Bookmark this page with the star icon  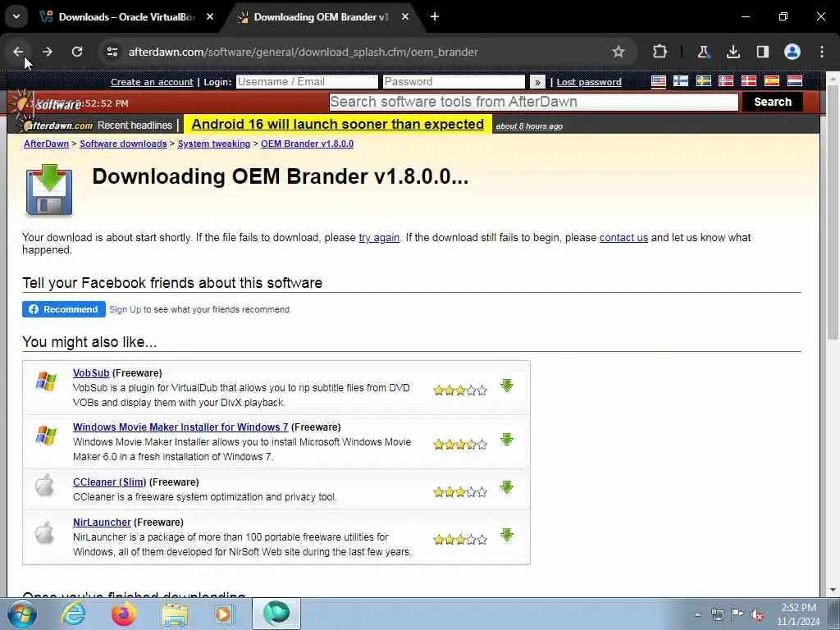tap(619, 52)
